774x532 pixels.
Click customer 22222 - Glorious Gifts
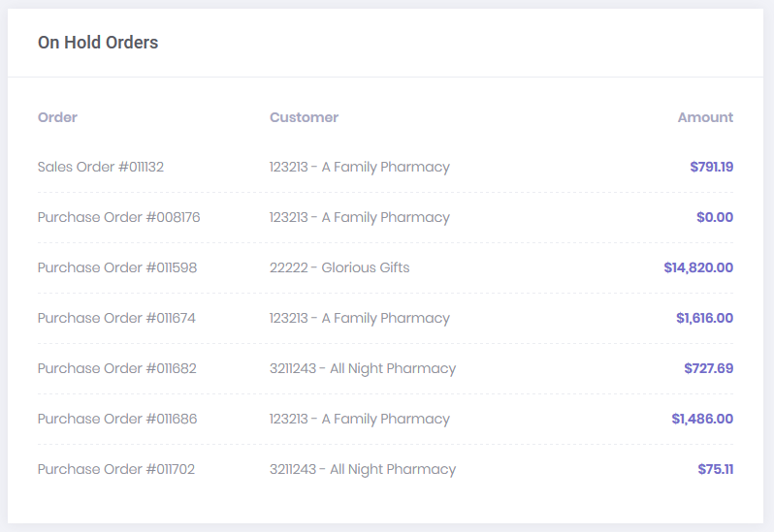[339, 267]
